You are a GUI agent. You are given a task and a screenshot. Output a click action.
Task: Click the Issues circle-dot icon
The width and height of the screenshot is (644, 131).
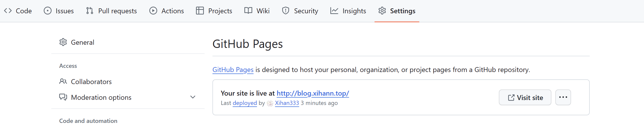coord(47,11)
